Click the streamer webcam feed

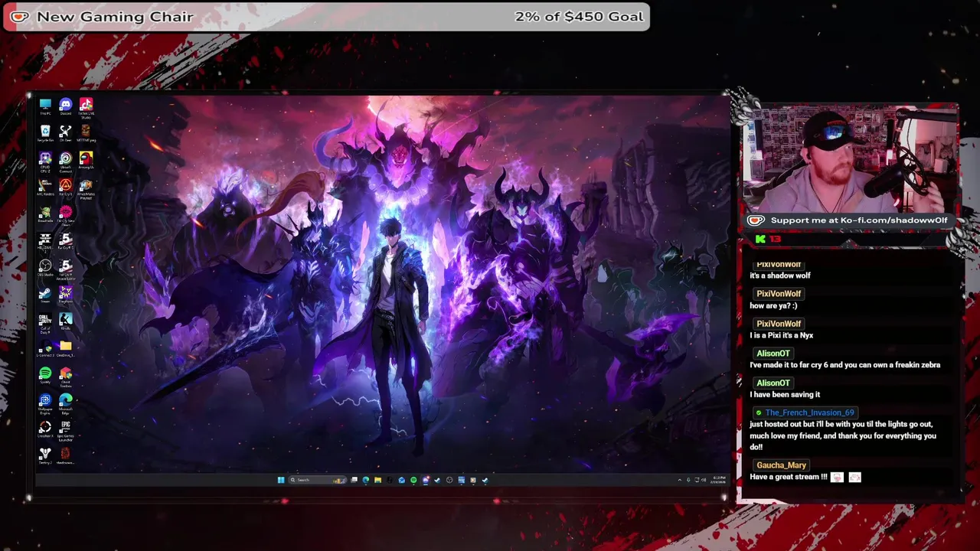click(x=851, y=161)
